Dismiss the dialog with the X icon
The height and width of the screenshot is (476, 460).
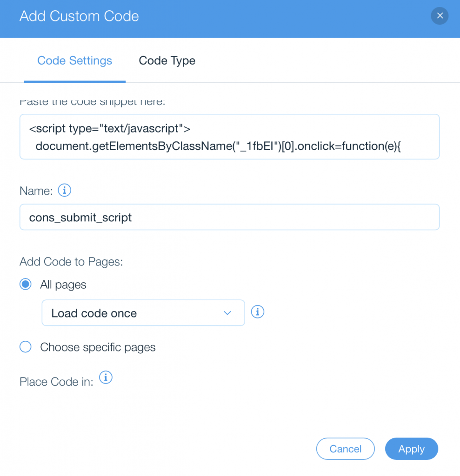point(440,16)
